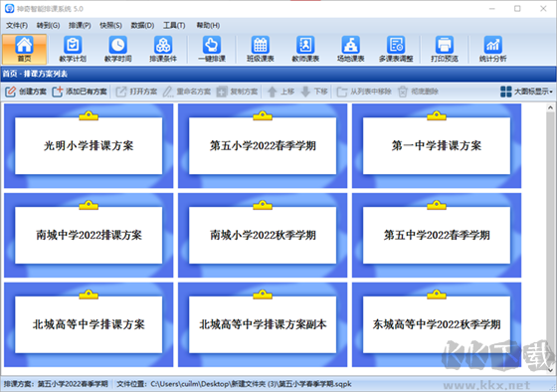This screenshot has width=557, height=392.
Task: Select the 南城小学2022秋季学期 card
Action: (x=263, y=235)
